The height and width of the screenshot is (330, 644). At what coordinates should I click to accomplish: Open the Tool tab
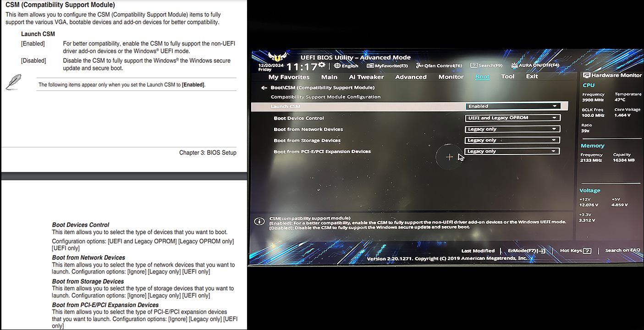[x=507, y=76]
